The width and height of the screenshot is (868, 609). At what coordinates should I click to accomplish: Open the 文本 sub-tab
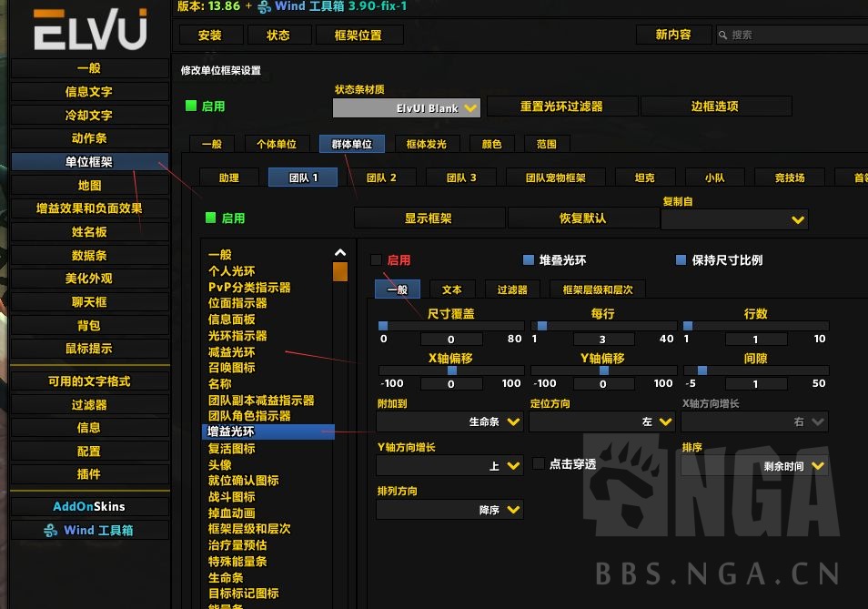coord(452,289)
